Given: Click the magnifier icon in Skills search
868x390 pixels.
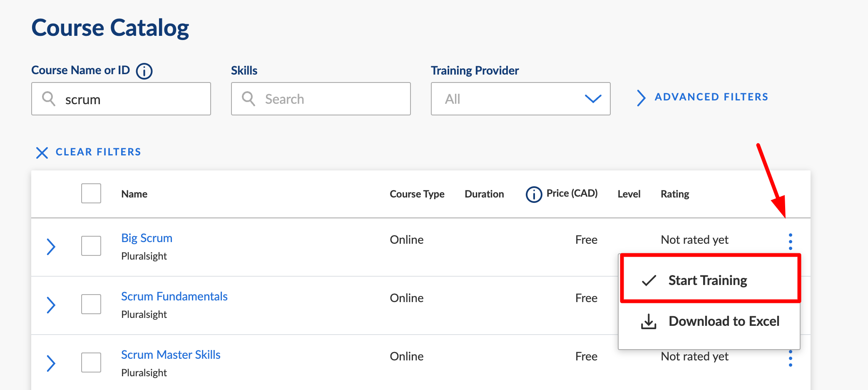Looking at the screenshot, I should pos(249,99).
